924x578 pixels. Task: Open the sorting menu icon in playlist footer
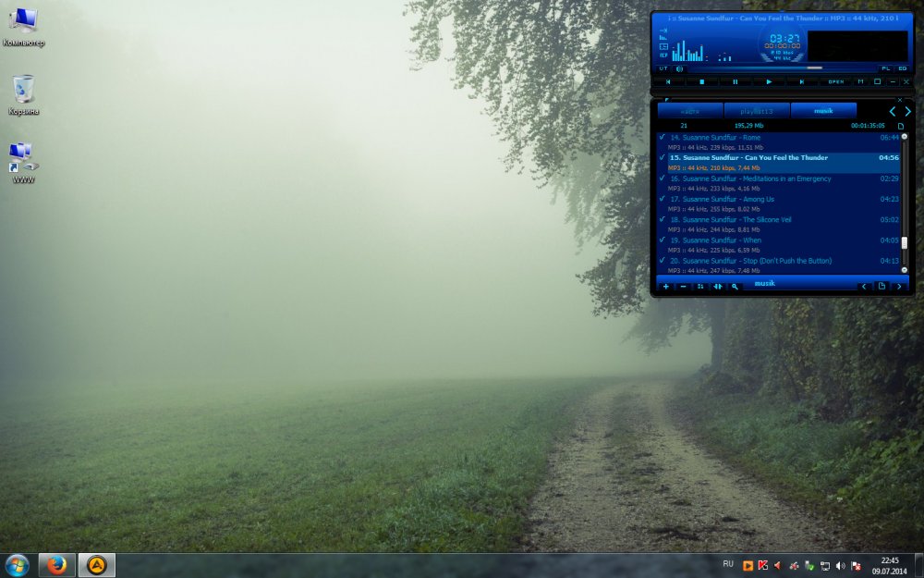[700, 287]
